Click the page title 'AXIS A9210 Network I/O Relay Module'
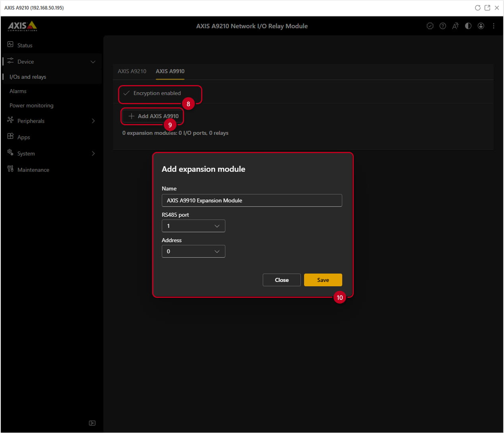 252,26
